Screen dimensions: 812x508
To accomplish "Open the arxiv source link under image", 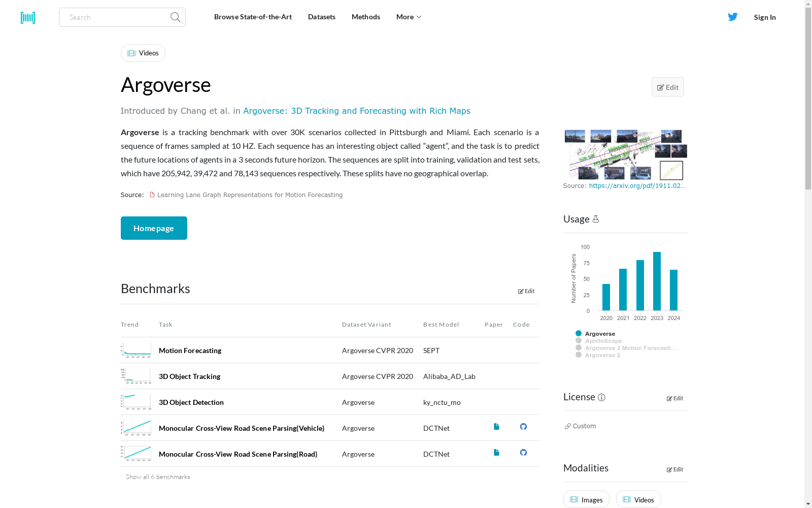I will tap(637, 186).
